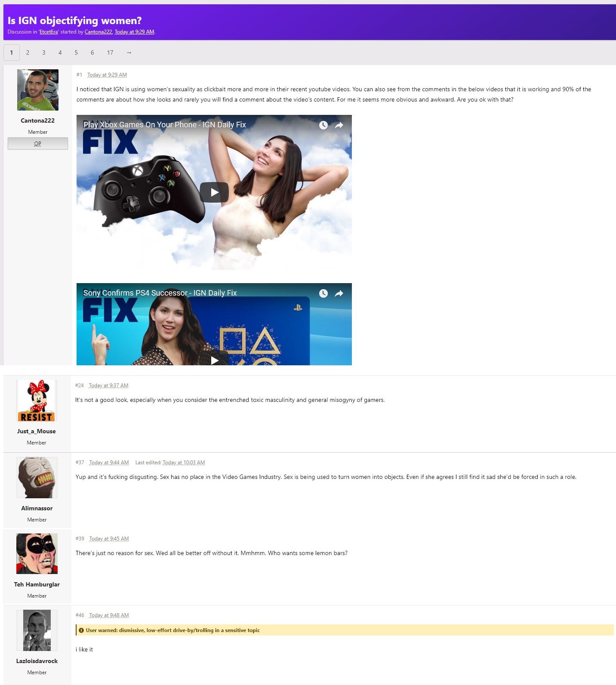
Task: Click Member label under Alimnassor
Action: [x=37, y=520]
